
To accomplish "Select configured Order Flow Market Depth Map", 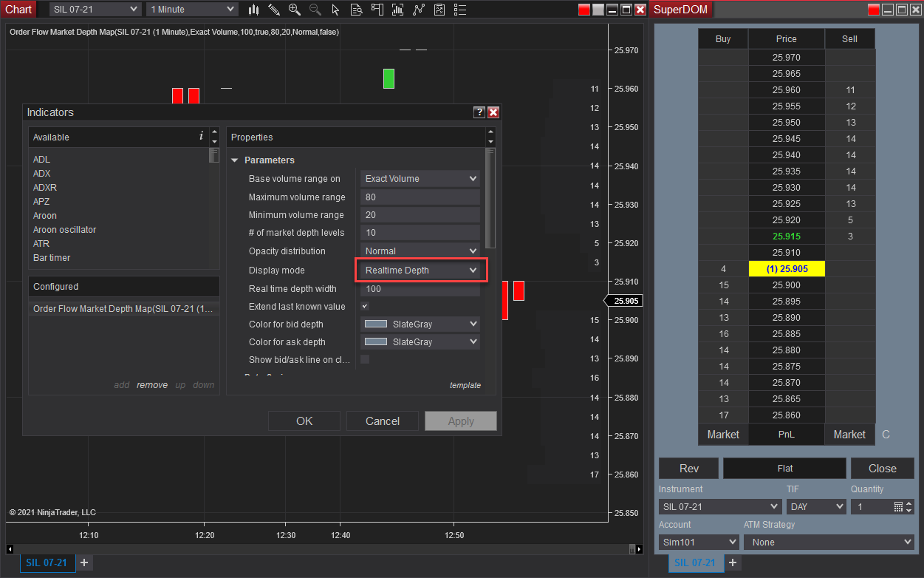I will tap(123, 309).
